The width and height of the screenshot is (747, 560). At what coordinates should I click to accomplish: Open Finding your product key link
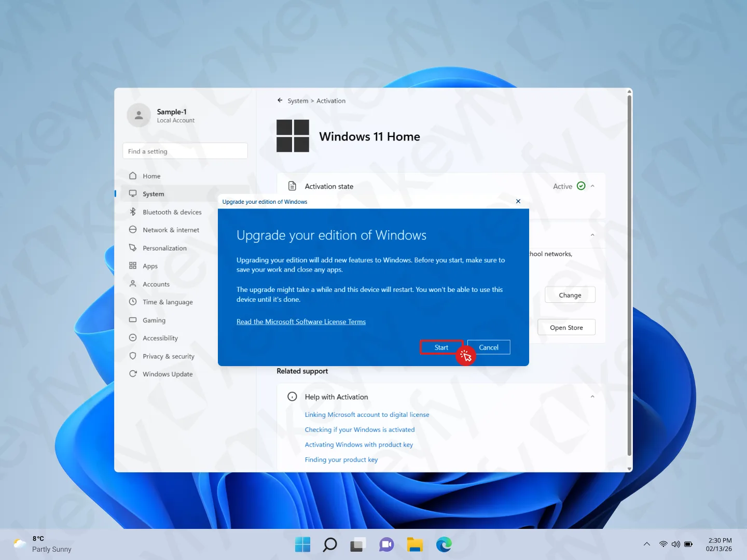[x=341, y=460]
